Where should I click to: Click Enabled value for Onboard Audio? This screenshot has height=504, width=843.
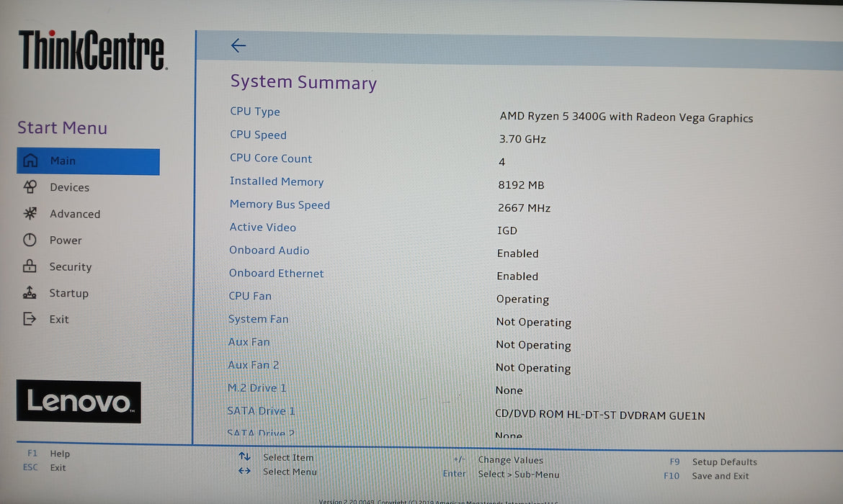click(518, 253)
